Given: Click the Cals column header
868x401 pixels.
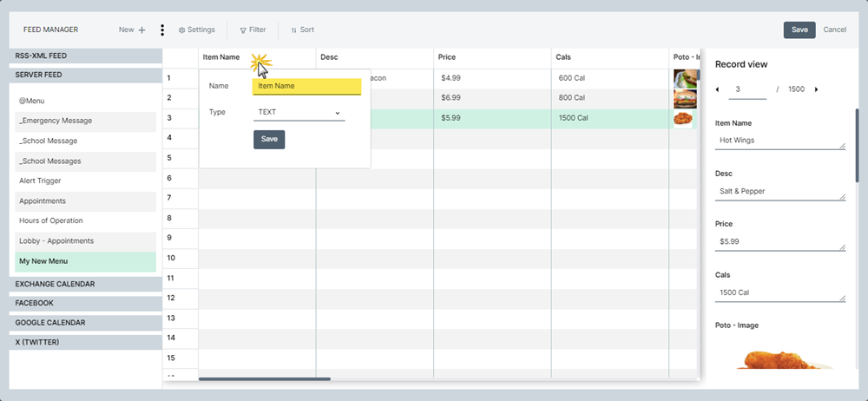Looking at the screenshot, I should (x=610, y=57).
